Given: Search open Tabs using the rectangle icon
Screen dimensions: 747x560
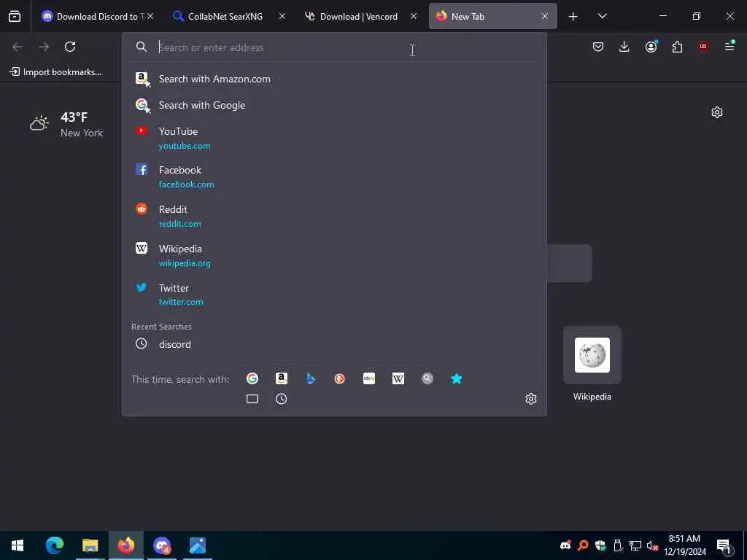Looking at the screenshot, I should pyautogui.click(x=252, y=399).
